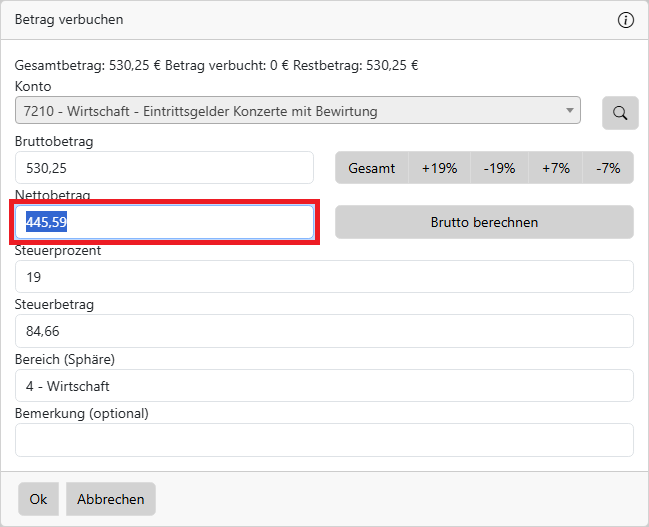This screenshot has height=527, width=649.
Task: Click the Gesamtbetrag summary text line
Action: [x=216, y=66]
